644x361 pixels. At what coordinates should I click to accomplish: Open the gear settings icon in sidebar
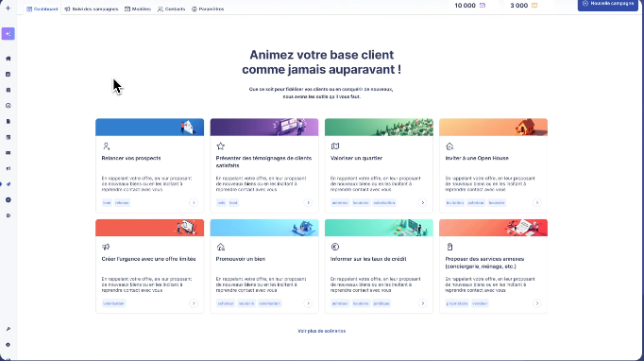point(8,199)
